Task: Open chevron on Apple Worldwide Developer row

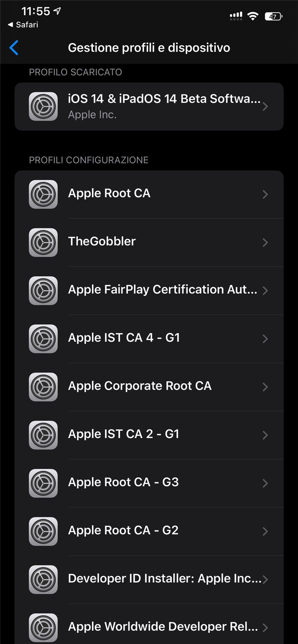Action: tap(265, 627)
